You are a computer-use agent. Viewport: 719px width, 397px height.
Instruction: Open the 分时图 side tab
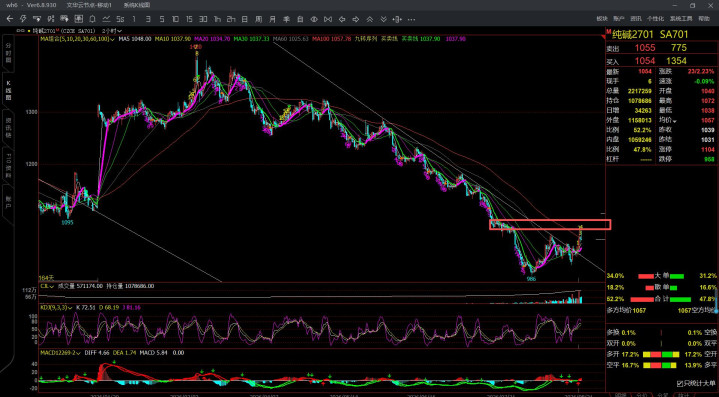(8, 53)
